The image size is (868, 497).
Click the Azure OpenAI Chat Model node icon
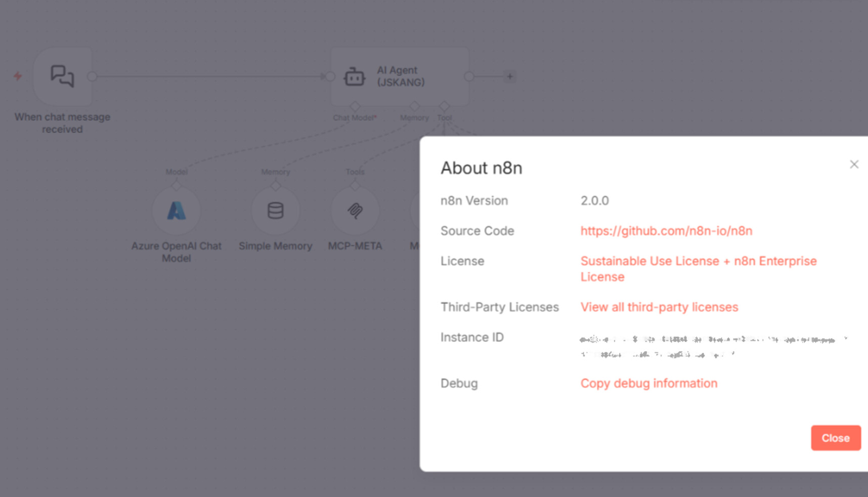coord(176,211)
